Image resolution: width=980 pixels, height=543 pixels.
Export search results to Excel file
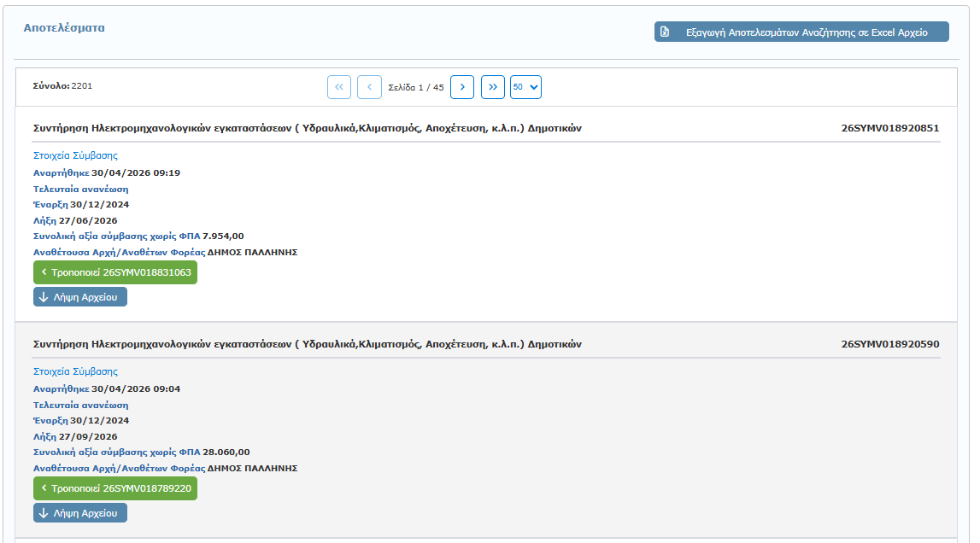(801, 32)
